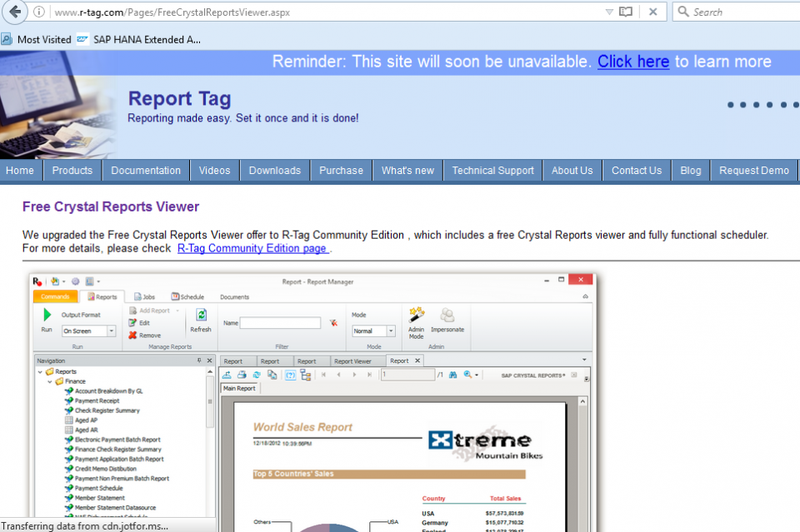Click the page number field in viewer
The image size is (800, 532).
(407, 375)
